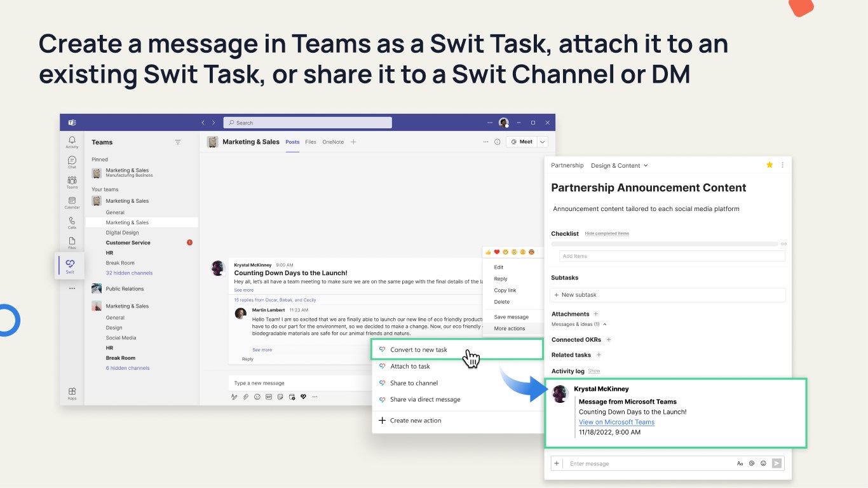
Task: Open Apps store at rail bottom
Action: pyautogui.click(x=72, y=393)
